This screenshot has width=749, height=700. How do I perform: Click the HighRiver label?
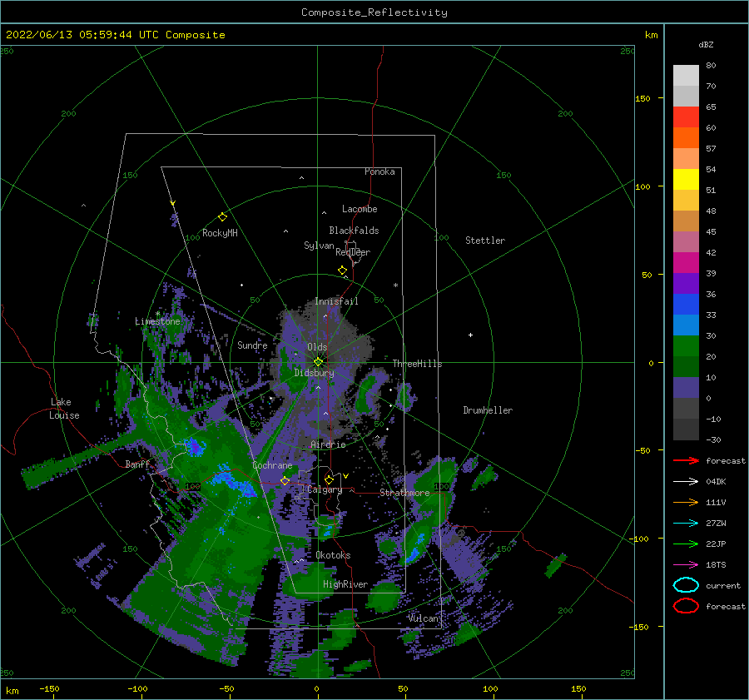click(x=345, y=584)
